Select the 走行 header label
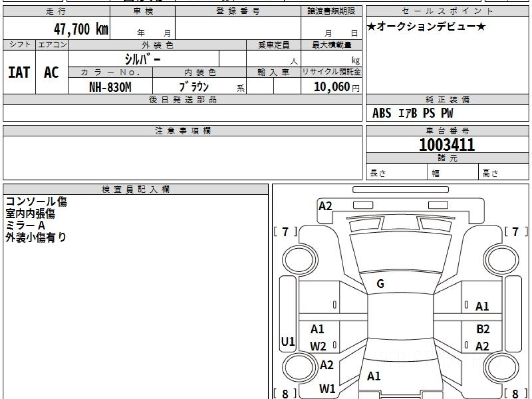Screen dimensions: 532x399 (x=56, y=12)
